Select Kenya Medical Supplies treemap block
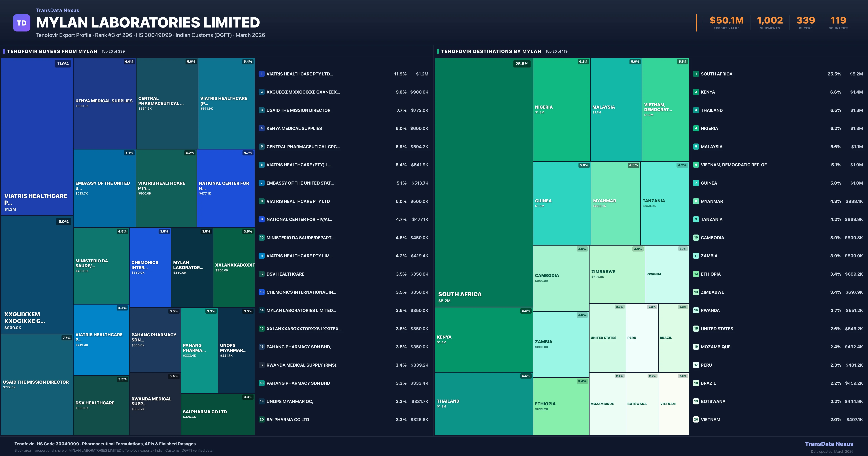The width and height of the screenshot is (868, 456). 105,103
